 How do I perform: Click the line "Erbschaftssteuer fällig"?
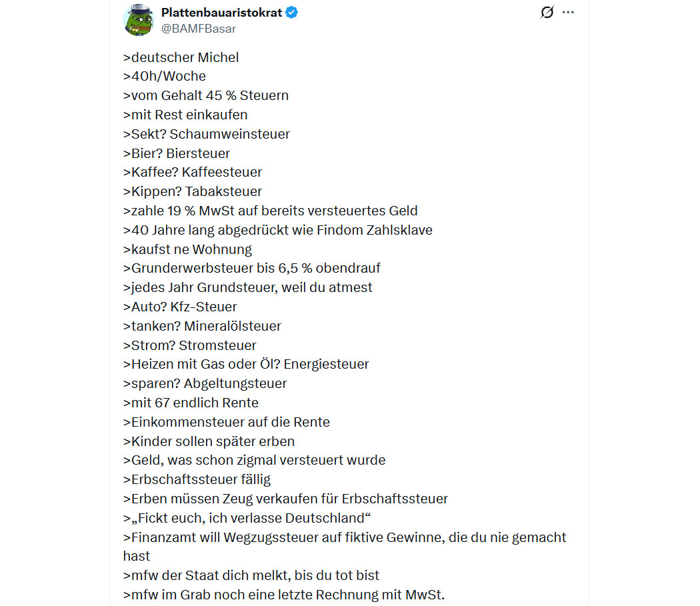(x=197, y=479)
